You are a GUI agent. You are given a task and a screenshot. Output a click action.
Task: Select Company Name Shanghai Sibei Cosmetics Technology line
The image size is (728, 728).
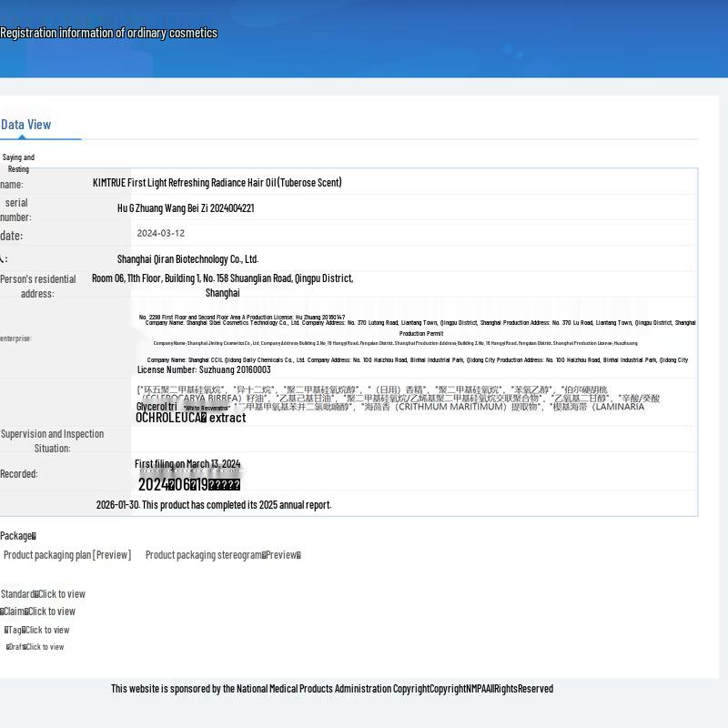tap(420, 323)
